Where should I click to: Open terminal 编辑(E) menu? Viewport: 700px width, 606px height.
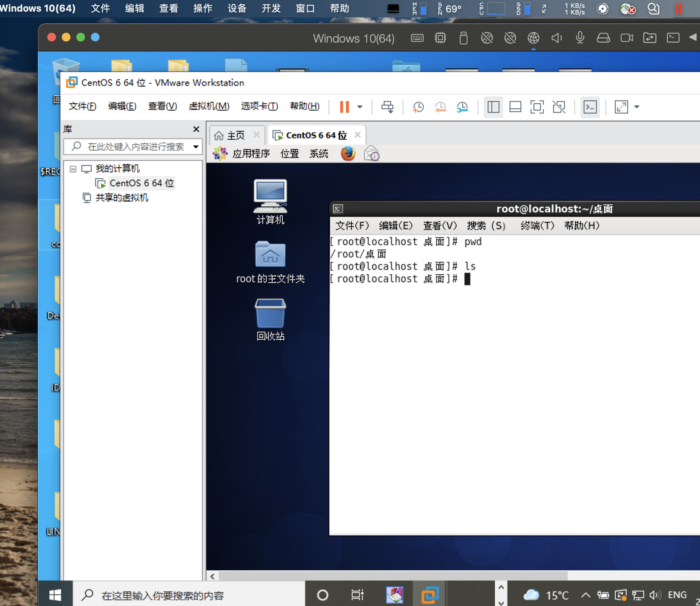coord(396,226)
